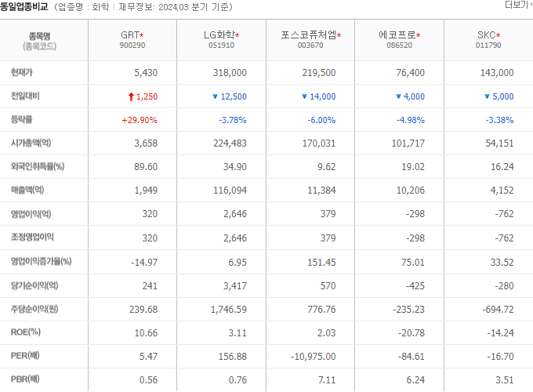
Task: Click market cap value 101,717
Action: 408,143
